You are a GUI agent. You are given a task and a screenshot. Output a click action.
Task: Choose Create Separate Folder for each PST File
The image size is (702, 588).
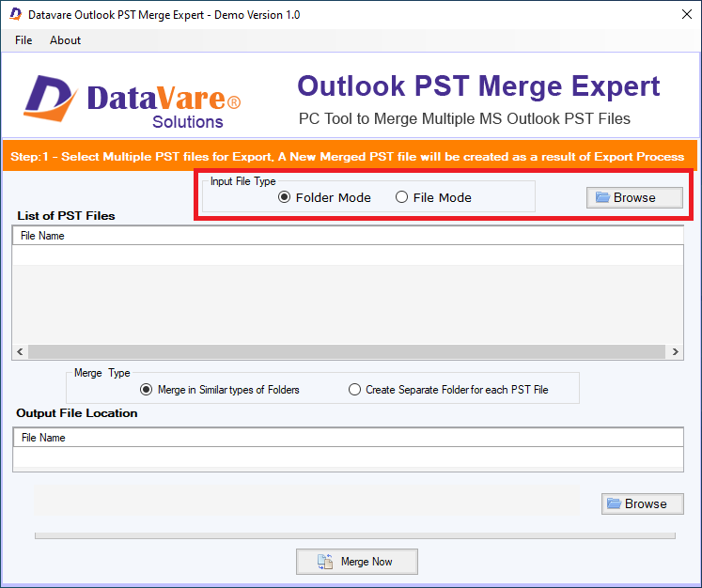pyautogui.click(x=448, y=390)
